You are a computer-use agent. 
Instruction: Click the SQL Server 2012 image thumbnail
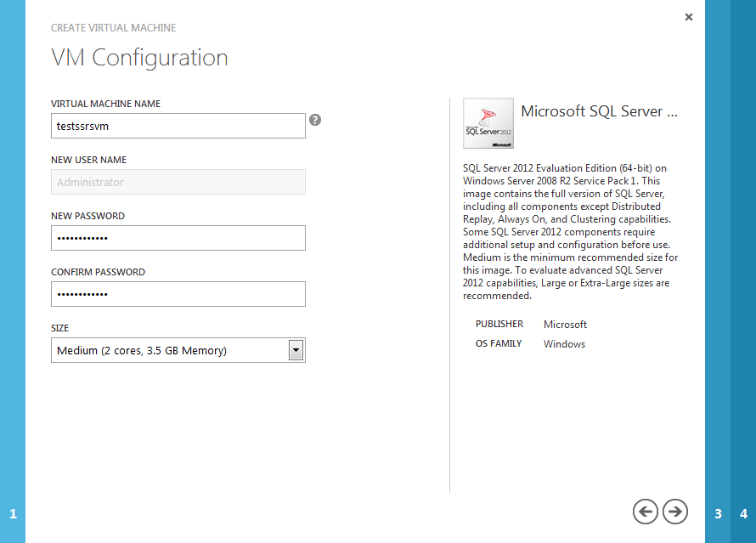[488, 123]
